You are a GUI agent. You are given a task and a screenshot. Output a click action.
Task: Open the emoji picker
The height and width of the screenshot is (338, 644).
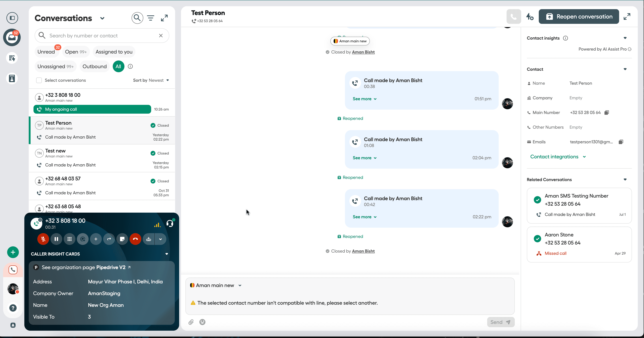(202, 322)
